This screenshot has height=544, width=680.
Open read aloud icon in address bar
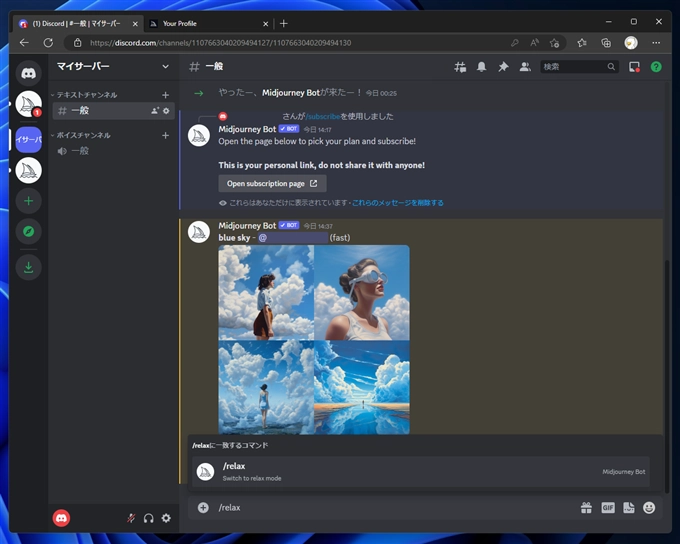[534, 43]
